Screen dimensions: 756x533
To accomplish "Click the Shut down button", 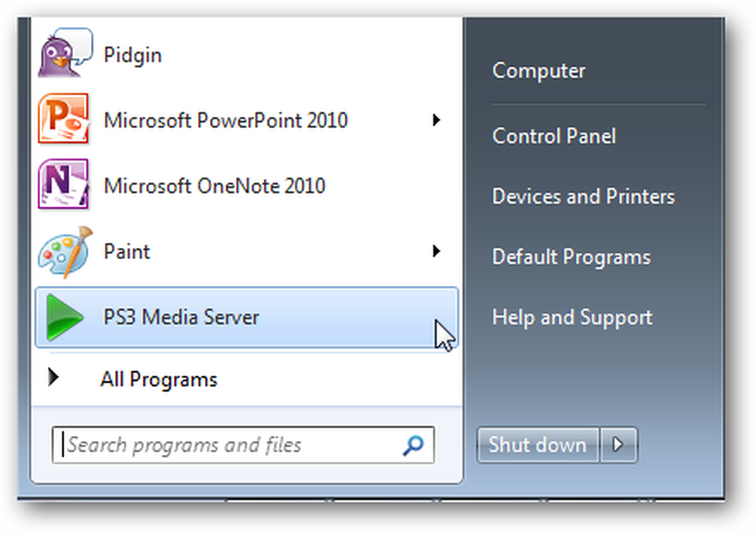I will pyautogui.click(x=538, y=445).
